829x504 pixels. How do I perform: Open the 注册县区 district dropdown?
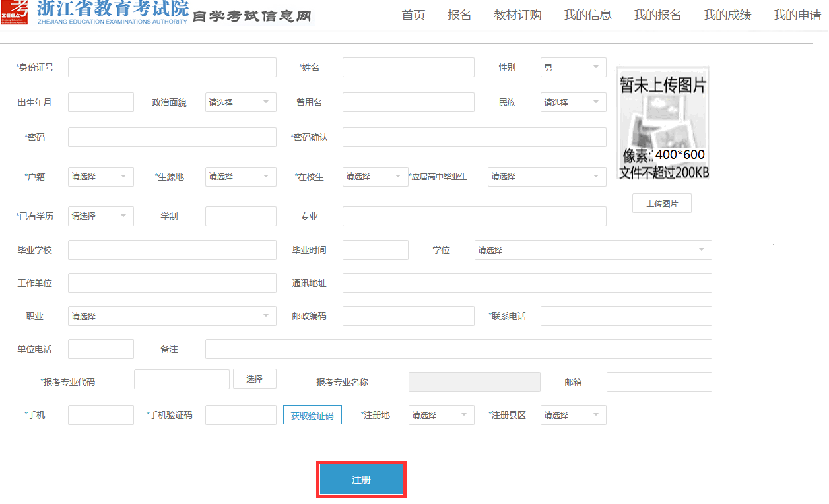click(572, 414)
